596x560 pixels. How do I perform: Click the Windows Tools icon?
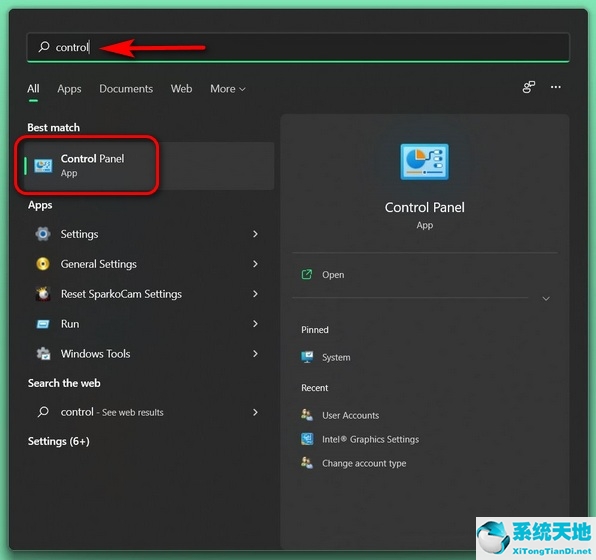(x=43, y=354)
